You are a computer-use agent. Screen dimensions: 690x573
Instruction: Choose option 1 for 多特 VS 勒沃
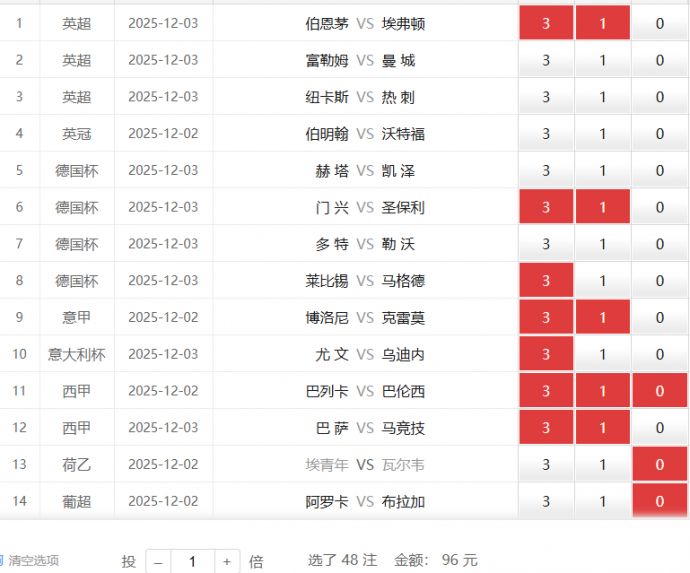pyautogui.click(x=602, y=244)
